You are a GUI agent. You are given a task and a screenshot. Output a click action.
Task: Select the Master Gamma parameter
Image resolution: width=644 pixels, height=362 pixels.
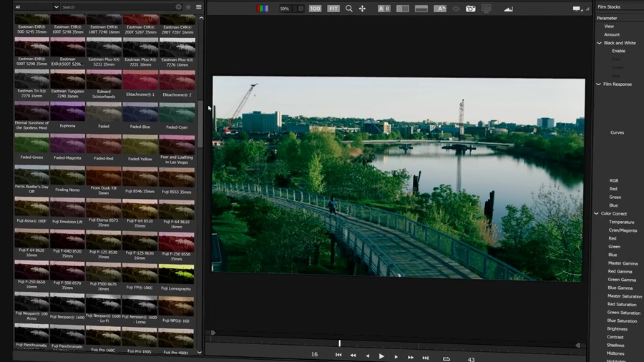point(623,263)
